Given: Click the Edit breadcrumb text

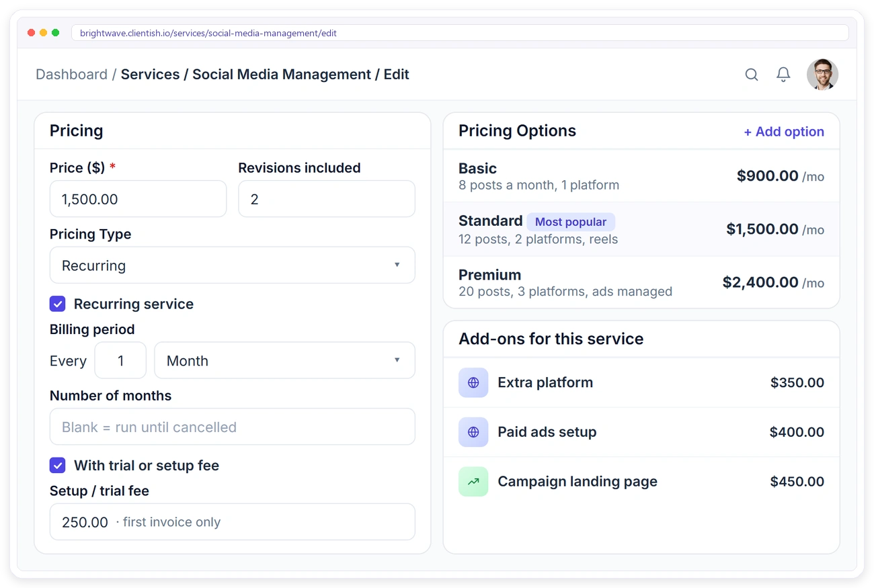Looking at the screenshot, I should [397, 75].
